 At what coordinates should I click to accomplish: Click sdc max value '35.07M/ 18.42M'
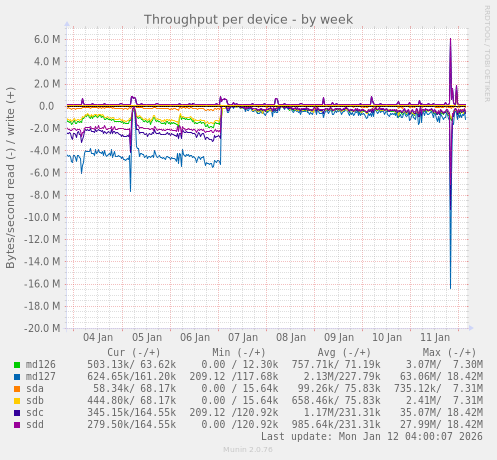(441, 413)
